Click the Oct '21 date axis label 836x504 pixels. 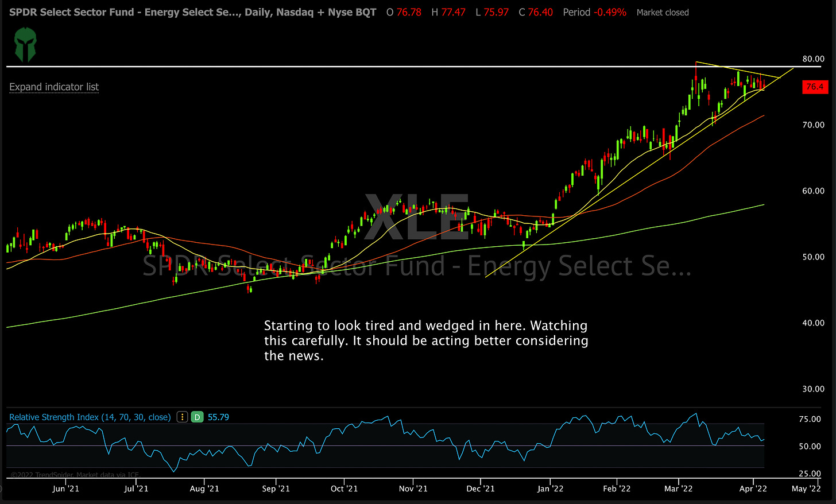(x=344, y=489)
